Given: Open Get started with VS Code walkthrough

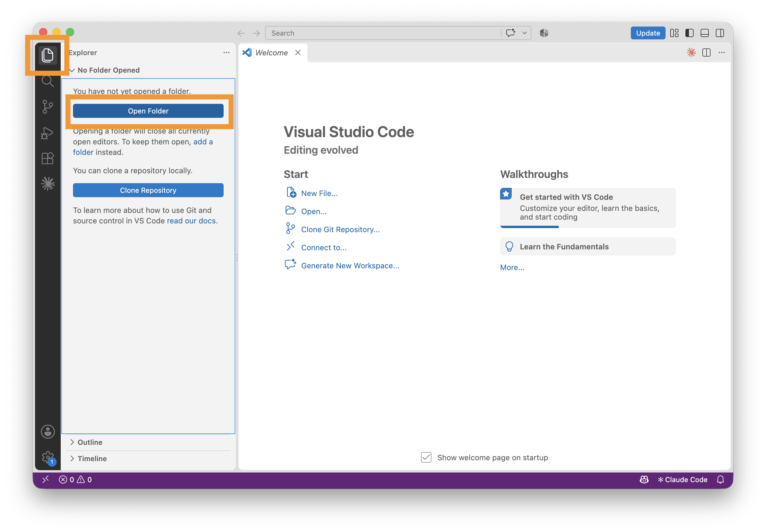Looking at the screenshot, I should pyautogui.click(x=588, y=208).
